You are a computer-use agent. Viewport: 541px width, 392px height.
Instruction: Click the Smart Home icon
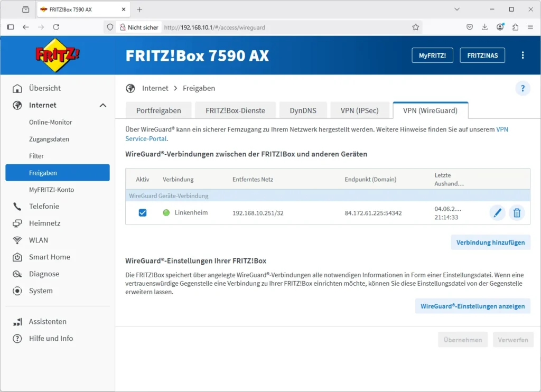17,257
